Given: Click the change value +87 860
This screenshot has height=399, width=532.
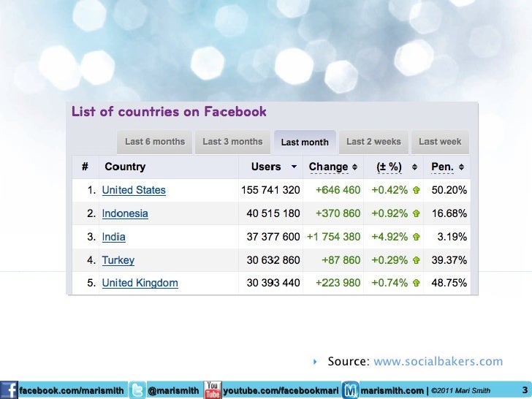Looking at the screenshot, I should pyautogui.click(x=341, y=260).
